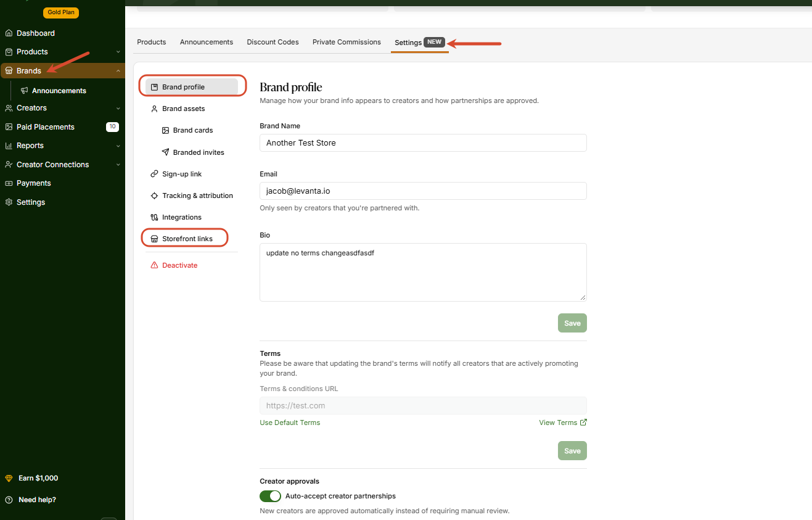Image resolution: width=812 pixels, height=520 pixels.
Task: Click the Integrations icon
Action: click(x=154, y=217)
